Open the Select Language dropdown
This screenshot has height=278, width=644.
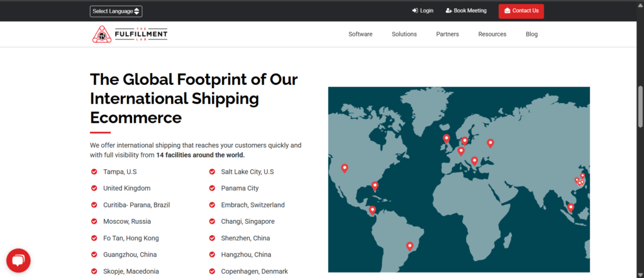coord(116,11)
